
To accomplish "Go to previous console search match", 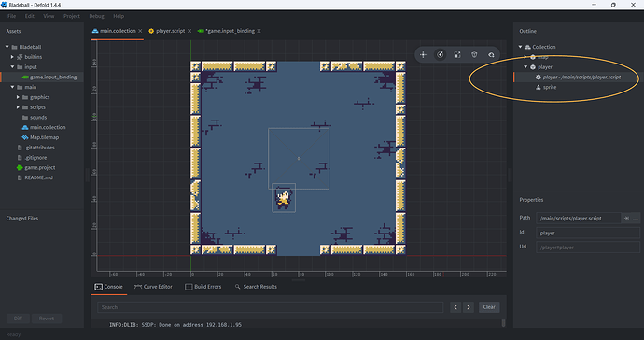I will [x=455, y=307].
